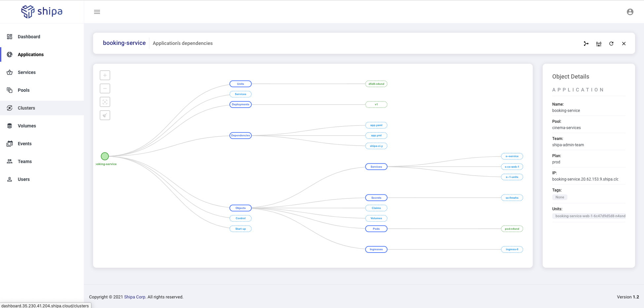
Task: Center the graph with the focus icon
Action: pos(105,102)
